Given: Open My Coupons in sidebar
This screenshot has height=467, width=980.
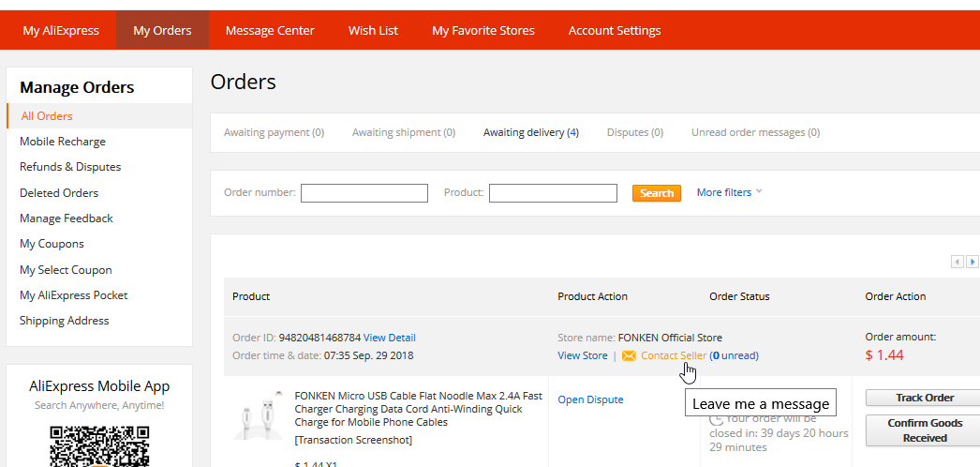Looking at the screenshot, I should (52, 244).
